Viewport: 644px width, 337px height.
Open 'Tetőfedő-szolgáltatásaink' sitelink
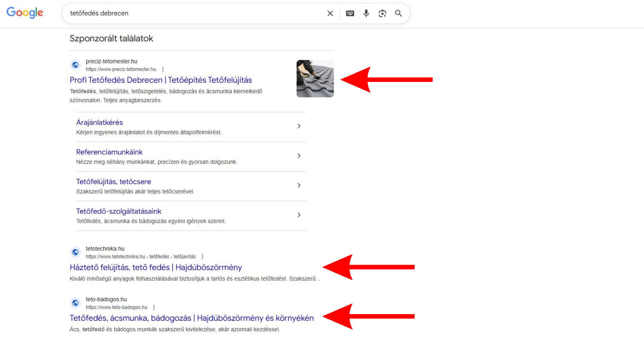pos(119,211)
